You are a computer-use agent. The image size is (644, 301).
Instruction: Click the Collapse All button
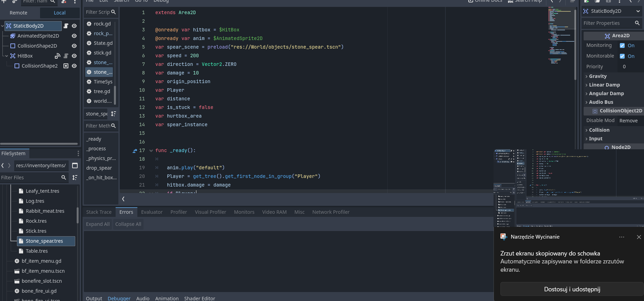[x=128, y=224]
